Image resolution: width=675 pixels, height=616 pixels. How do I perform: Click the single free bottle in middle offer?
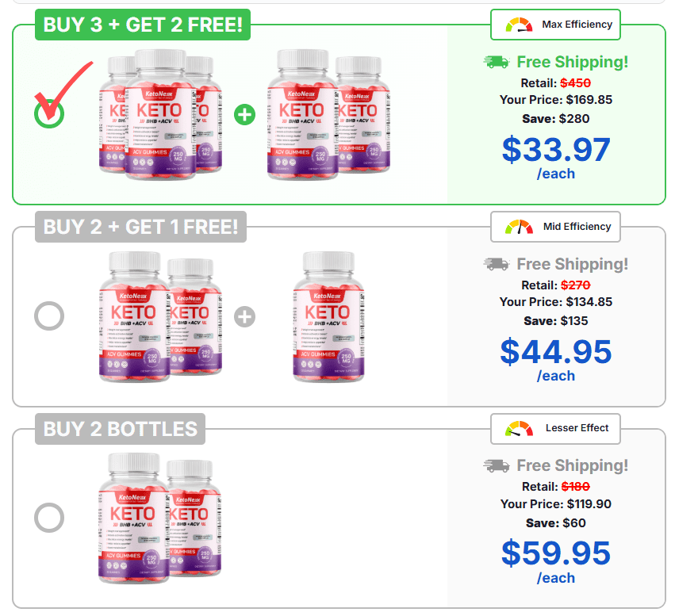click(x=328, y=317)
